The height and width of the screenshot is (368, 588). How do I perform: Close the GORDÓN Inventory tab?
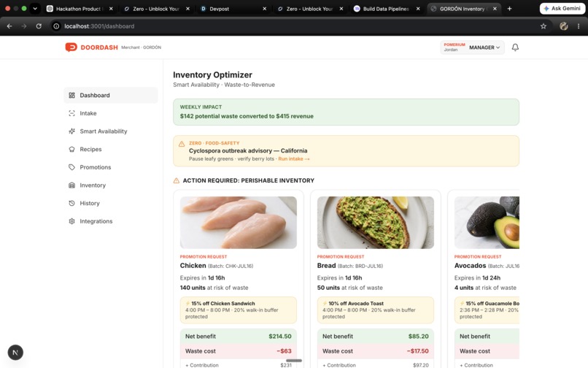[x=495, y=9]
